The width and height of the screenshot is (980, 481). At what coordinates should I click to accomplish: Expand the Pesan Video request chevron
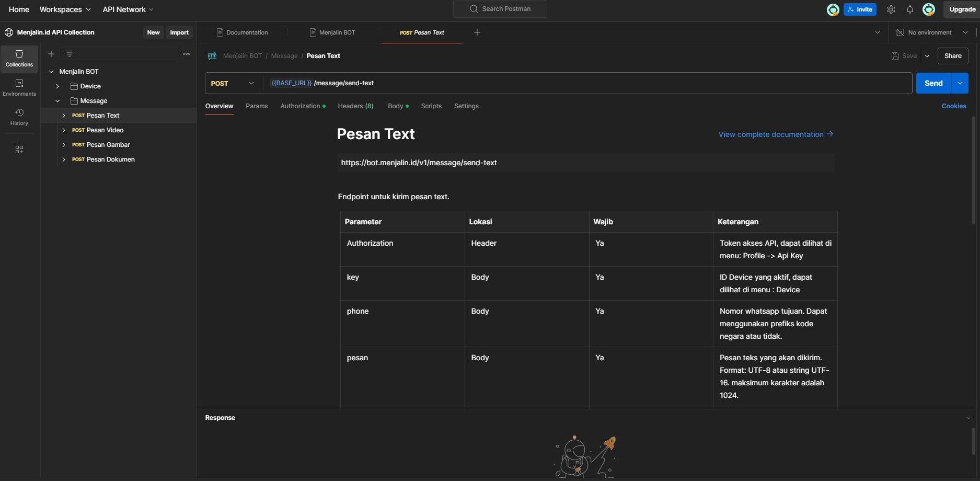[x=64, y=130]
